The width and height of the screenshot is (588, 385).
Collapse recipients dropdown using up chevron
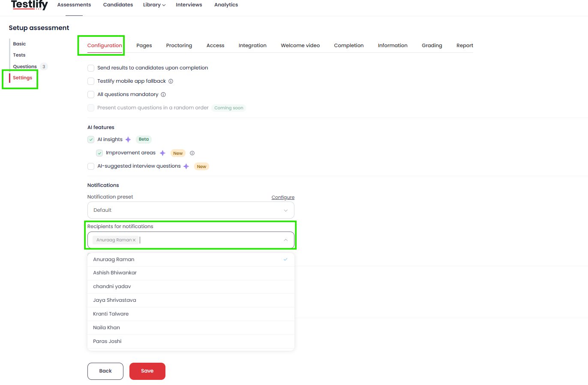(x=285, y=240)
